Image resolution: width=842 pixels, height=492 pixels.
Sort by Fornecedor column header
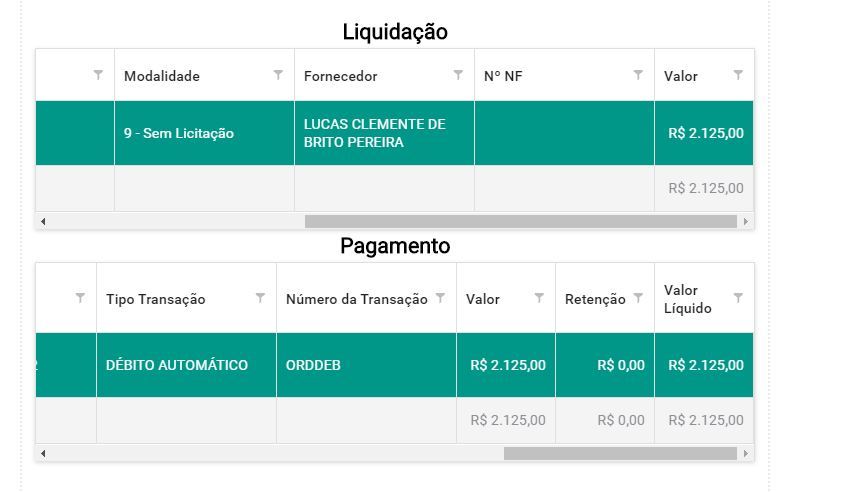[340, 76]
